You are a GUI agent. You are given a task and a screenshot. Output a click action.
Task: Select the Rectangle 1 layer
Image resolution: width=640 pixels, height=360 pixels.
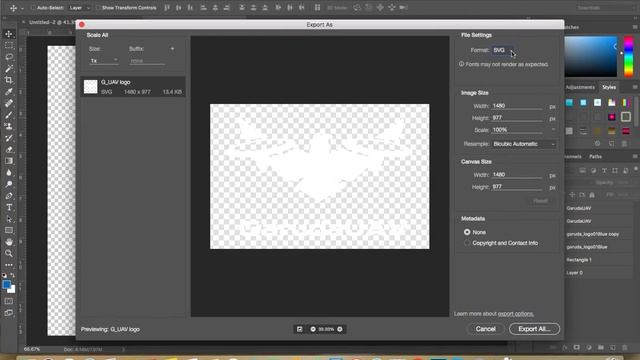tap(599, 260)
